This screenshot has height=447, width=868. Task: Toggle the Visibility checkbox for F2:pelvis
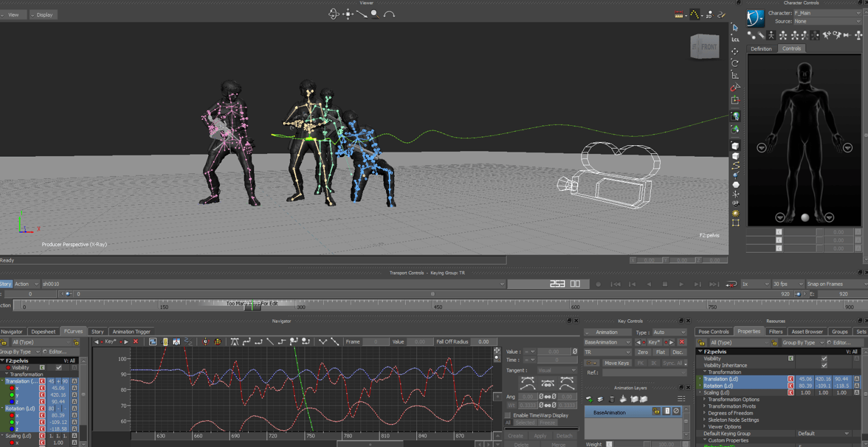pos(59,368)
